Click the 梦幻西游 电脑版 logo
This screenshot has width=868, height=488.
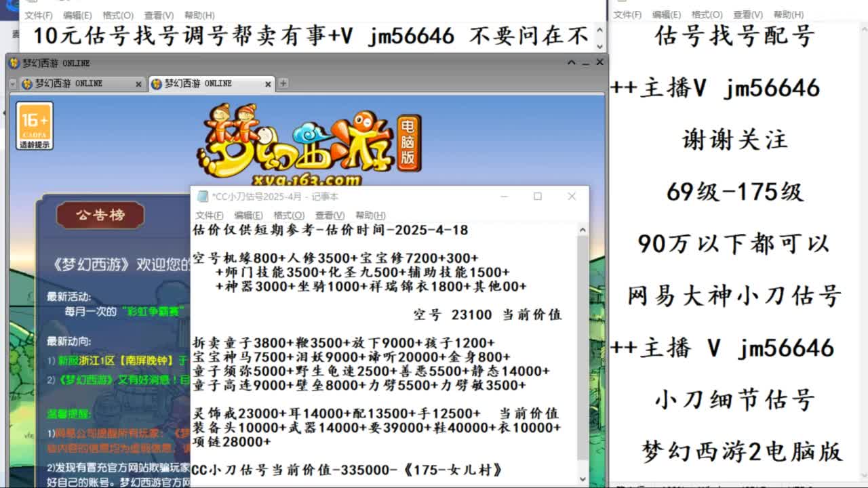point(310,144)
